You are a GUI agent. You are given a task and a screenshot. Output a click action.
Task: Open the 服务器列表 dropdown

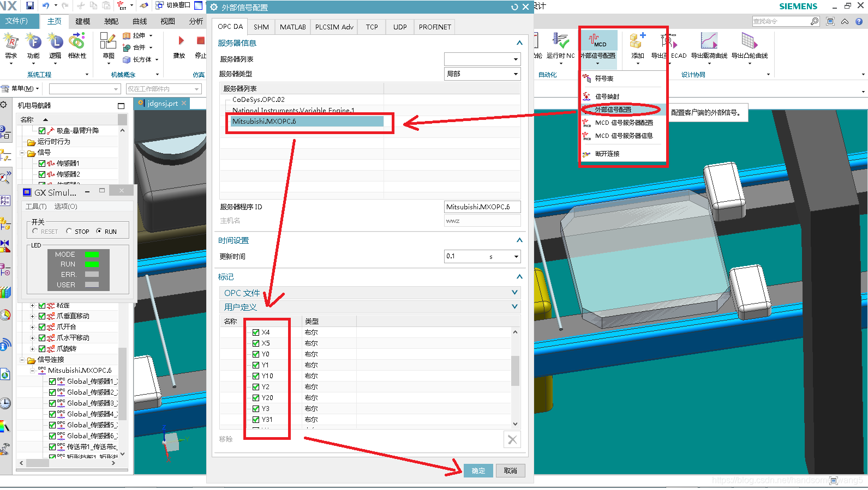(482, 59)
